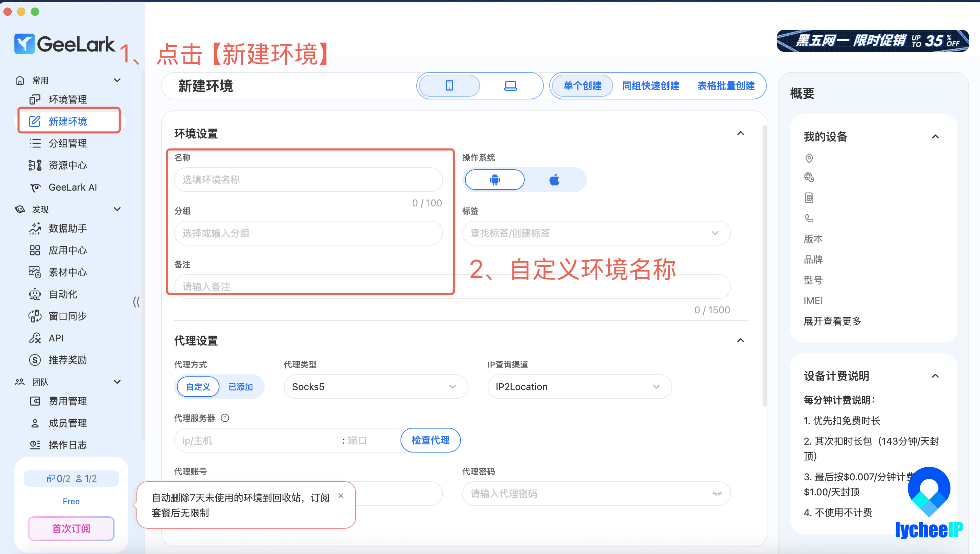Viewport: 980px width, 554px height.
Task: Open 自动化 robot icon
Action: pyautogui.click(x=35, y=294)
